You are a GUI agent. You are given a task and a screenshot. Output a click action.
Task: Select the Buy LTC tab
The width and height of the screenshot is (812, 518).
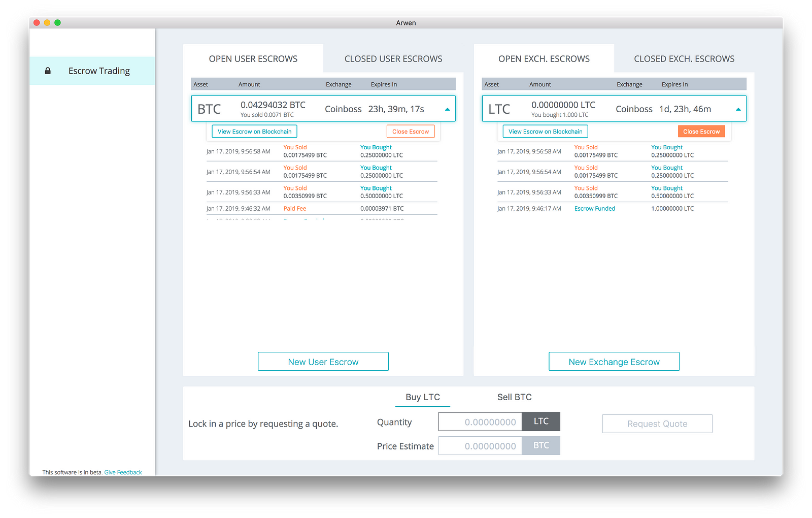[x=423, y=397]
